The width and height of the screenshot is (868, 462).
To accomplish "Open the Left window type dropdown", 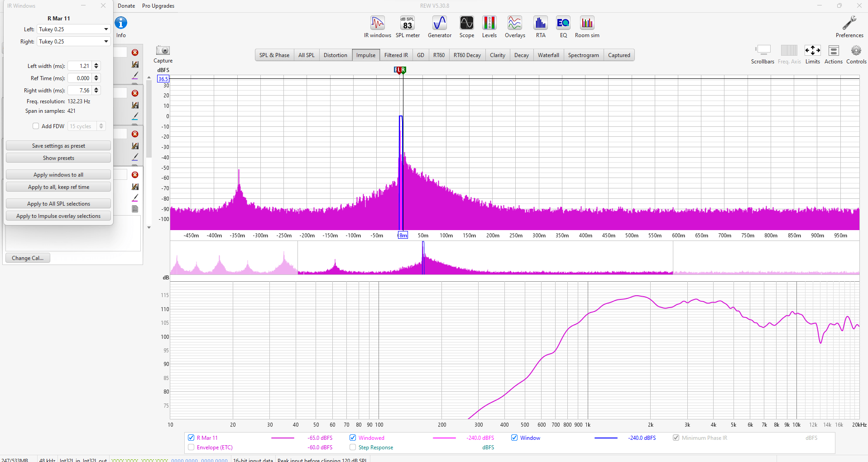I will 74,29.
